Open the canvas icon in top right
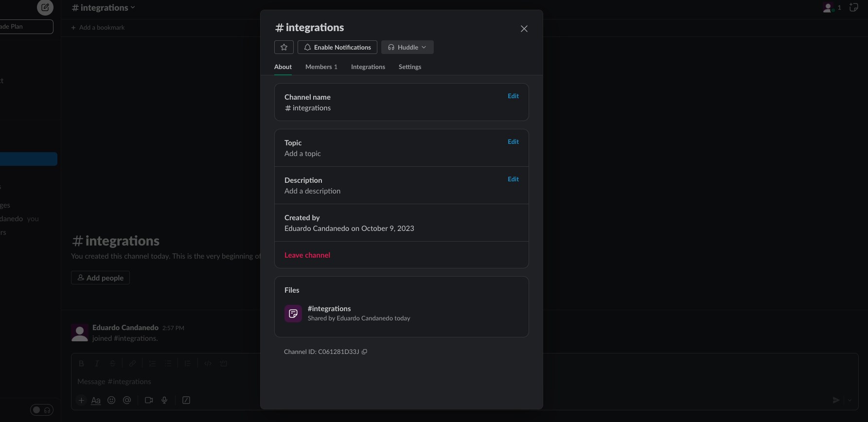This screenshot has width=868, height=422. (853, 7)
